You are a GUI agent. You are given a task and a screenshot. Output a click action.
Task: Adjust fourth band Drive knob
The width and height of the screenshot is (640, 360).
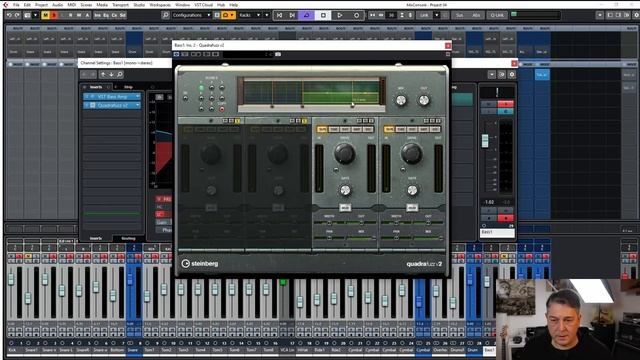point(411,154)
